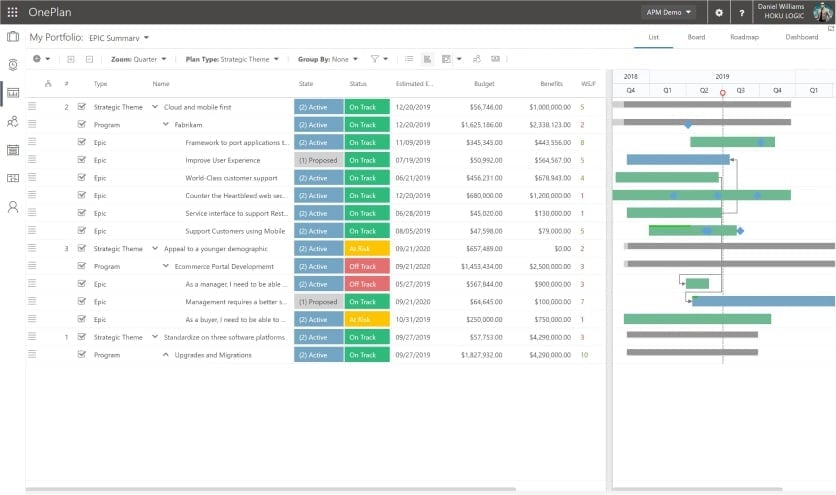Switch to list-only view icon

click(x=409, y=59)
